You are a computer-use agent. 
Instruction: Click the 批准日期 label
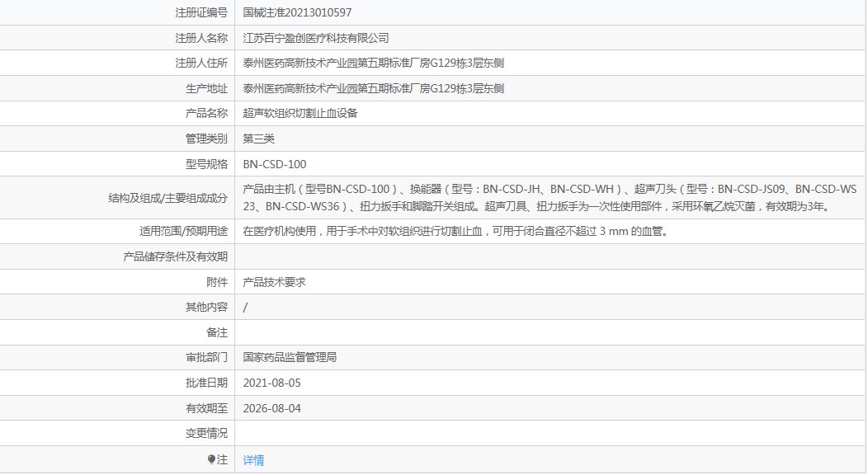point(206,383)
